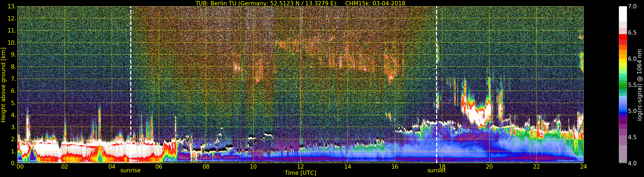Click colorbar tick label '5.5'
Viewport: 644px width, 177px height.
pos(632,85)
